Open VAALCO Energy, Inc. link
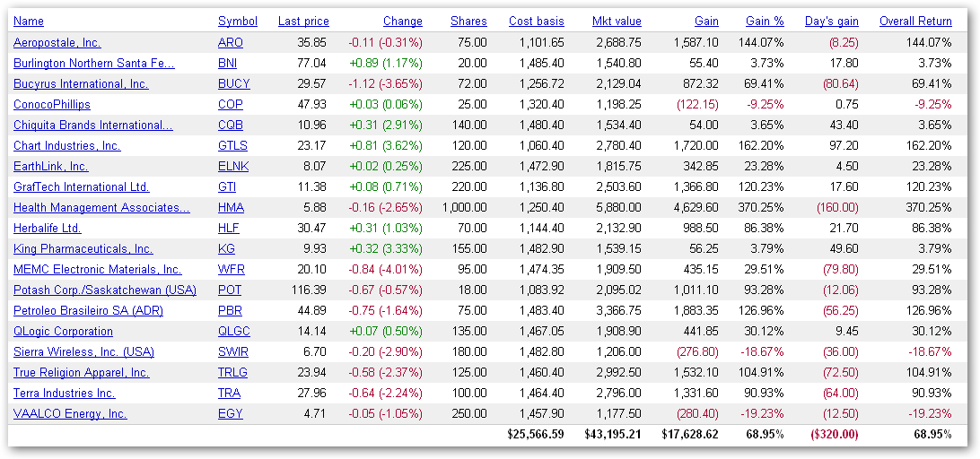980x459 pixels. tap(70, 413)
